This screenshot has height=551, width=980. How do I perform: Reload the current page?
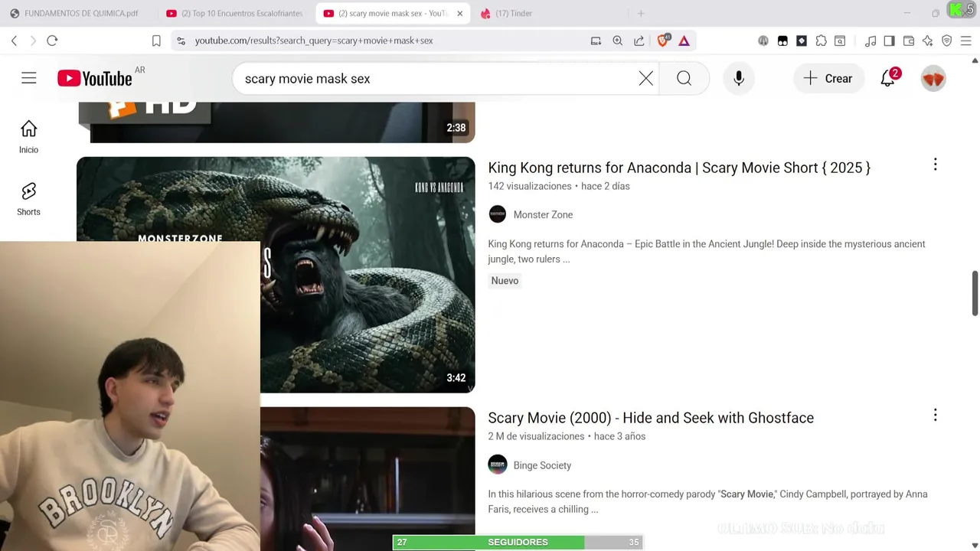click(52, 41)
